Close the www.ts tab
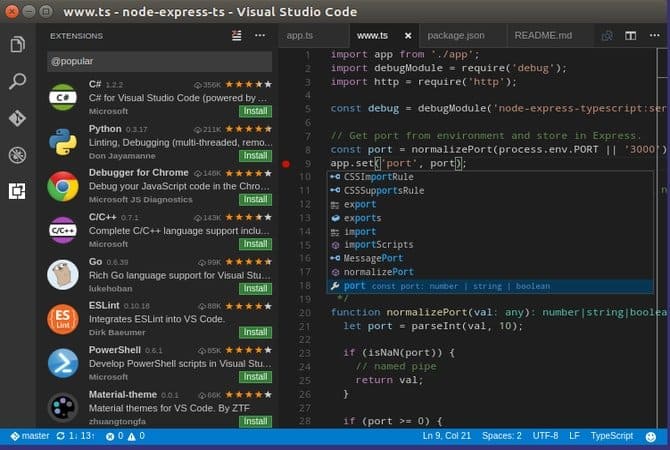Screen dimensions: 670x450 [x=408, y=36]
